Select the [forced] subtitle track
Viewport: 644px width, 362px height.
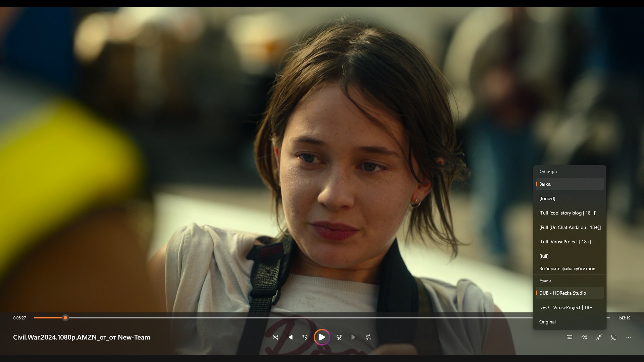coord(570,198)
